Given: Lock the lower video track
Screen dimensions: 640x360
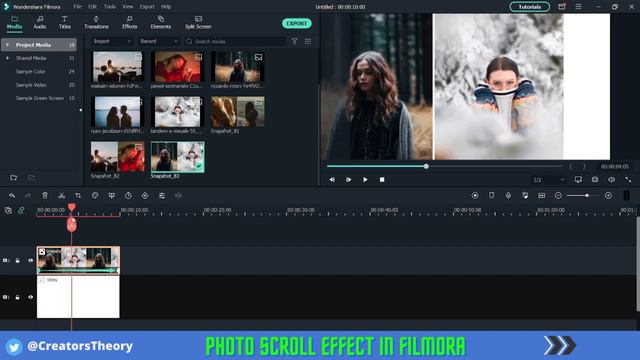Looking at the screenshot, I should [x=18, y=297].
